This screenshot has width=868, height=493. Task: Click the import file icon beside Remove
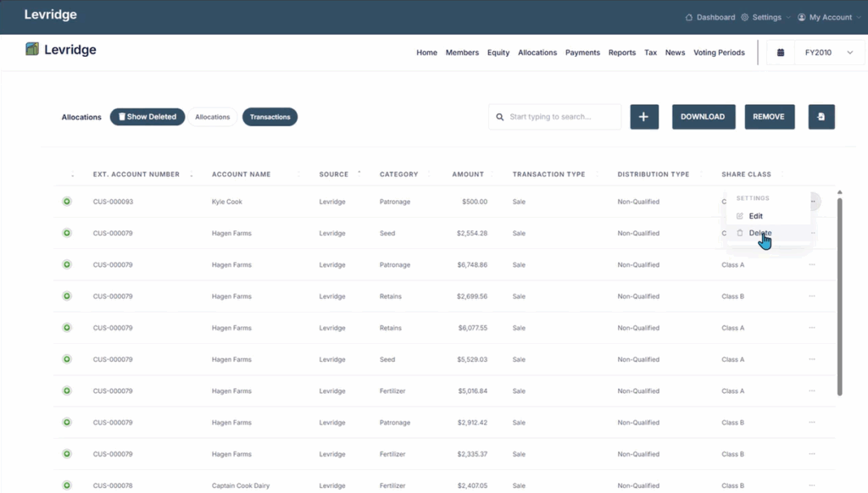(x=821, y=116)
